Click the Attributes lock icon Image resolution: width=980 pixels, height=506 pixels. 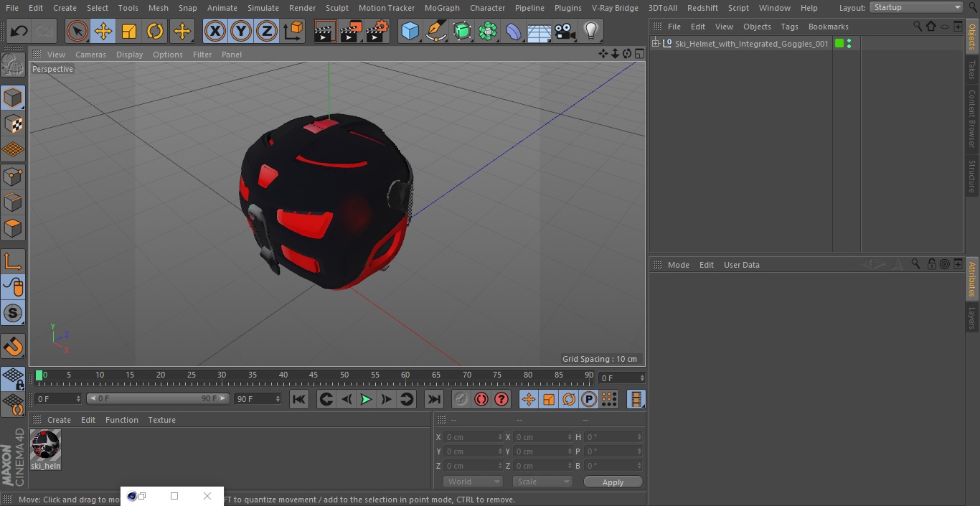coord(931,264)
